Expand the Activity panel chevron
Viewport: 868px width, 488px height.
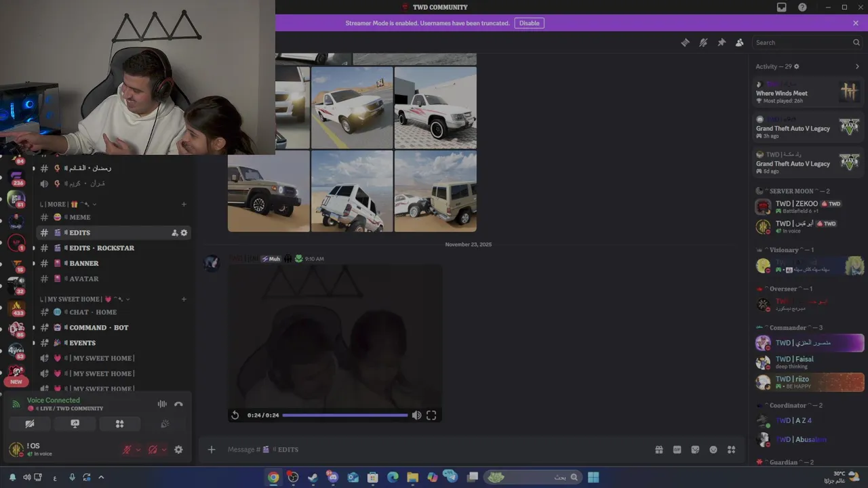point(857,66)
